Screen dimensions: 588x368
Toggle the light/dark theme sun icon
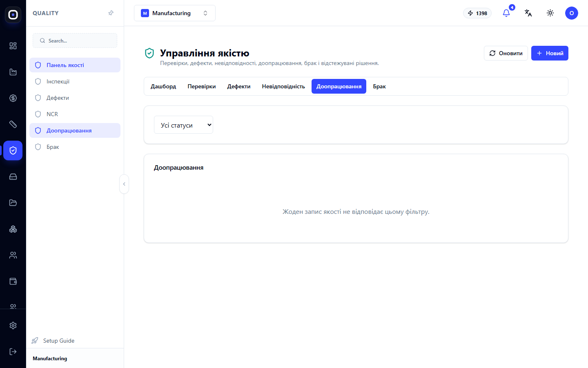pos(550,13)
